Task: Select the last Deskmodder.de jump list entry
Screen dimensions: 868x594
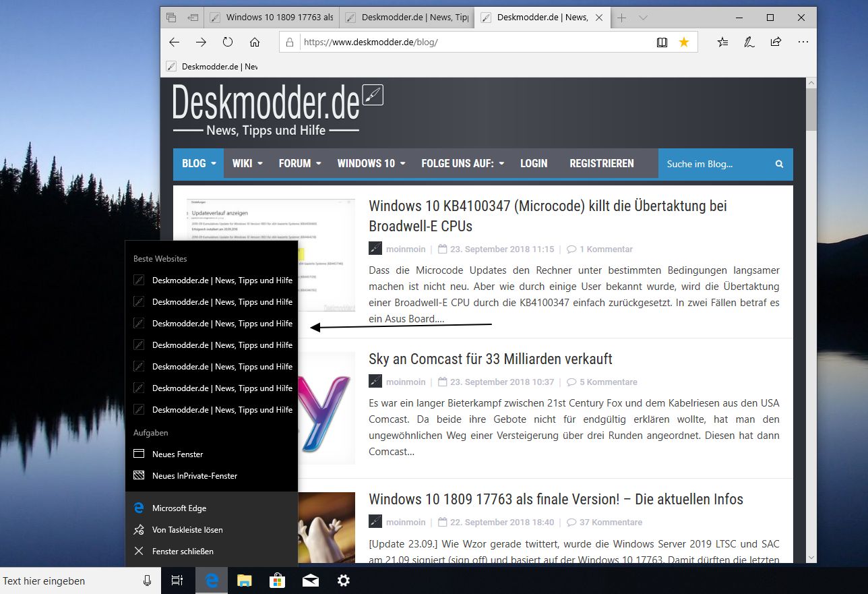Action: pos(212,410)
